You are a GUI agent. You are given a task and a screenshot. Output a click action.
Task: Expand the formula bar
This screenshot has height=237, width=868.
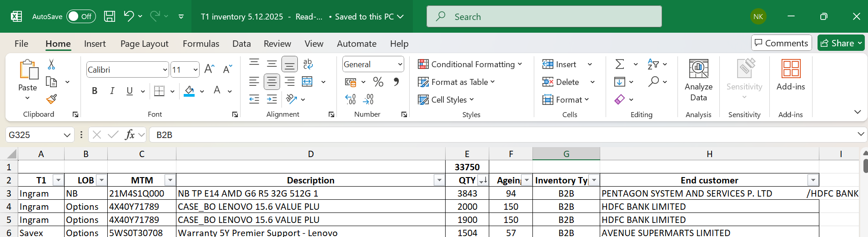tap(860, 134)
